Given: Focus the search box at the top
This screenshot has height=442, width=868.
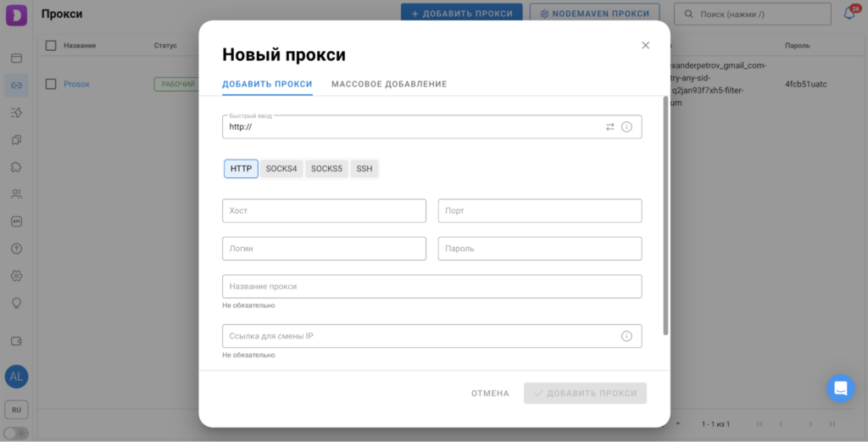Looking at the screenshot, I should (753, 14).
